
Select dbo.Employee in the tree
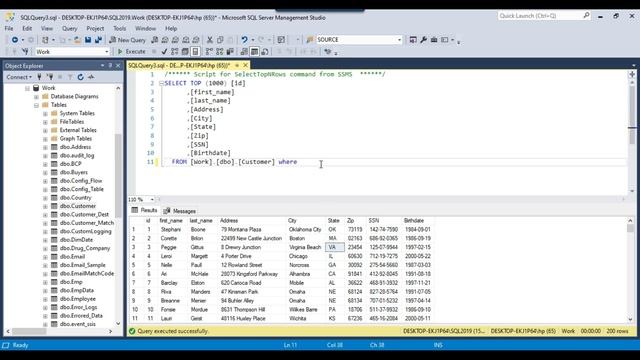pyautogui.click(x=78, y=299)
